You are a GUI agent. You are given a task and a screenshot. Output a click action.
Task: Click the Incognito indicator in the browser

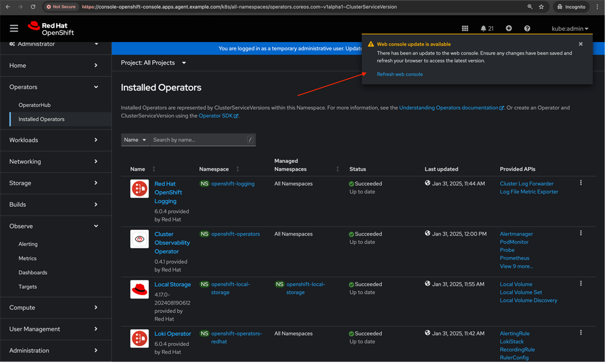point(571,7)
